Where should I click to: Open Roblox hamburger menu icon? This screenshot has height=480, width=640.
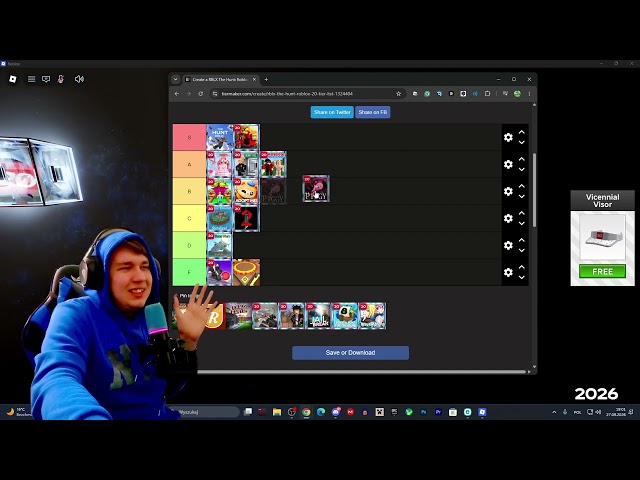[x=31, y=79]
